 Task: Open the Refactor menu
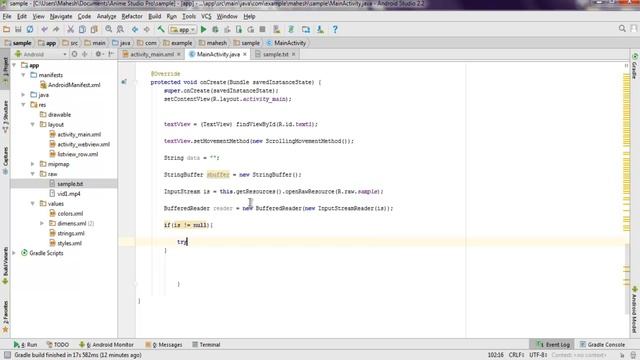[x=132, y=16]
